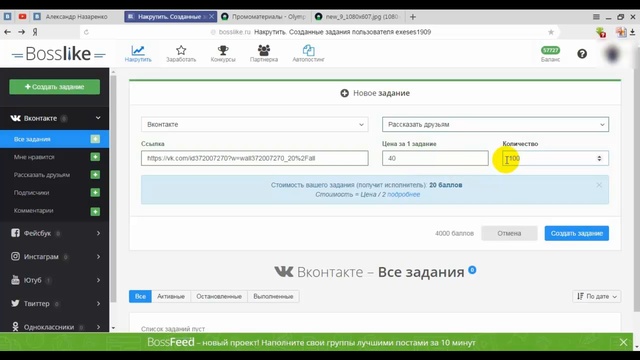Screen dimensions: 640x360
Task: Collapse the Вконтакте sidebar section
Action: click(98, 118)
